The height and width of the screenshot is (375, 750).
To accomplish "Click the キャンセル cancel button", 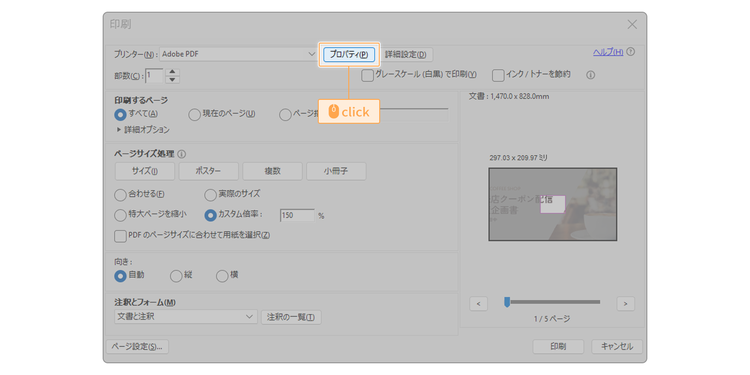I will click(617, 347).
